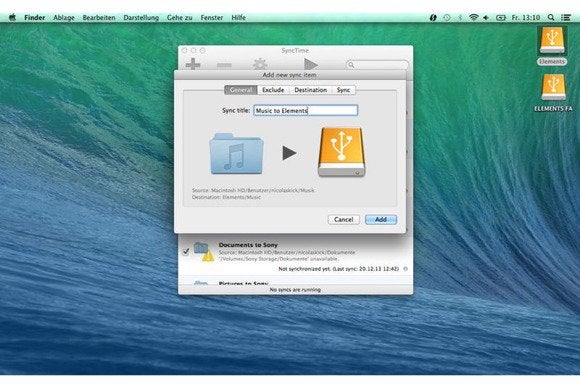Open the Hilfe menu

coord(239,17)
